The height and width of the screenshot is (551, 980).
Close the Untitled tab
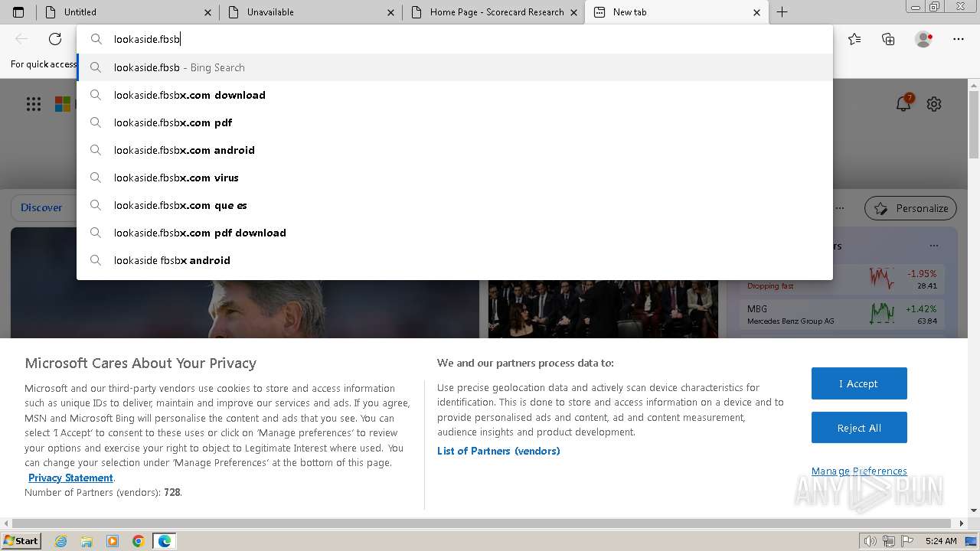207,12
